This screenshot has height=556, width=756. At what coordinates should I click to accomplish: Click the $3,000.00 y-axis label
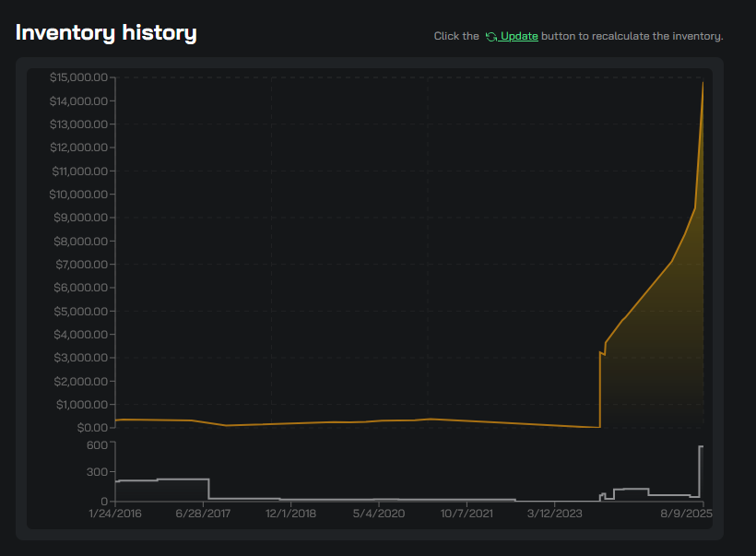pos(80,358)
